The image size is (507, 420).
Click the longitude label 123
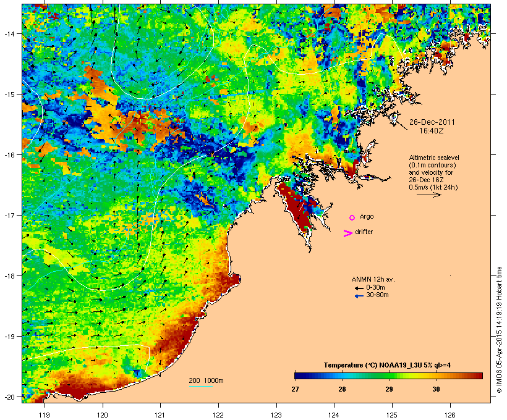coord(276,415)
